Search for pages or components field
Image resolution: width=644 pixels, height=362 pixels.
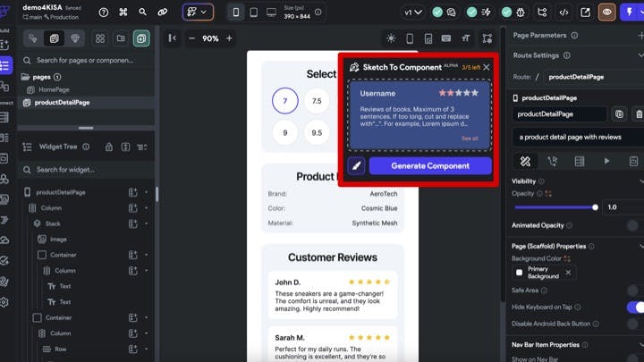[86, 61]
